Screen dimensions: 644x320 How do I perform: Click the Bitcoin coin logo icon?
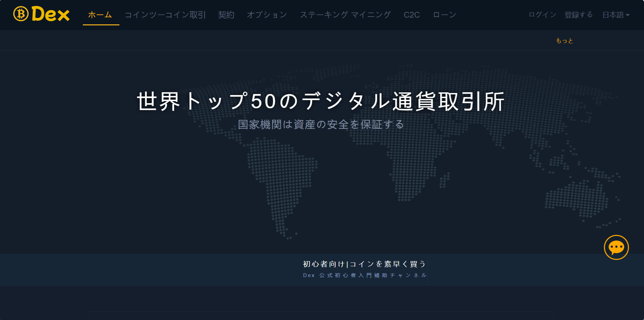[21, 14]
